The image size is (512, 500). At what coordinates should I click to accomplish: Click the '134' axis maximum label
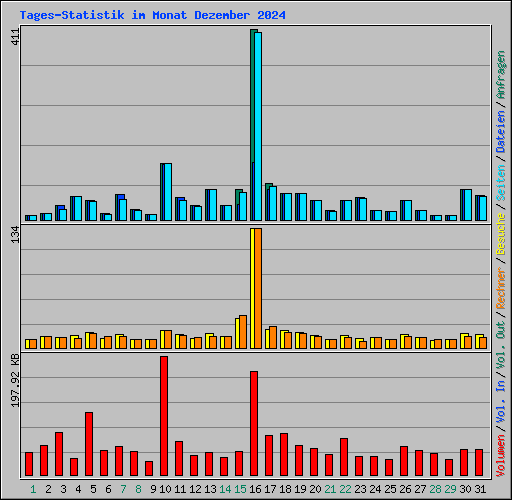15,235
